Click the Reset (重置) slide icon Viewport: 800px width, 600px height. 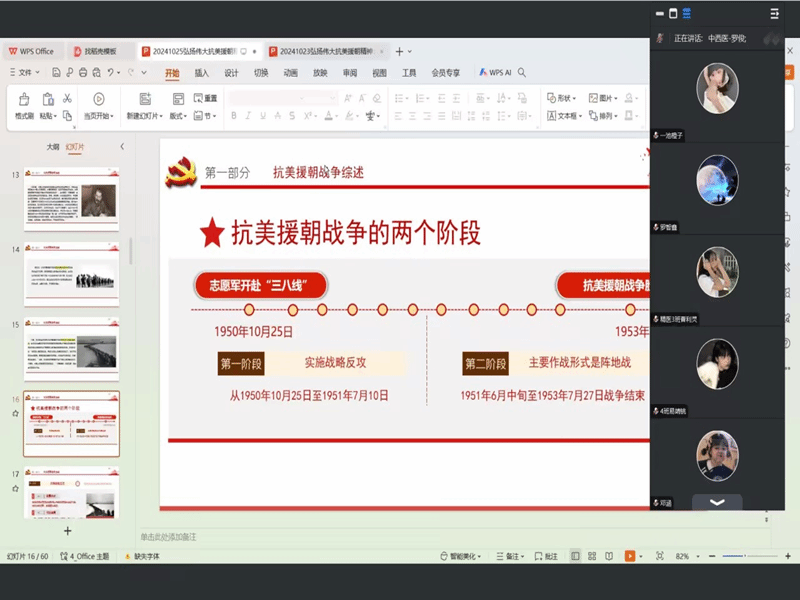pyautogui.click(x=203, y=98)
